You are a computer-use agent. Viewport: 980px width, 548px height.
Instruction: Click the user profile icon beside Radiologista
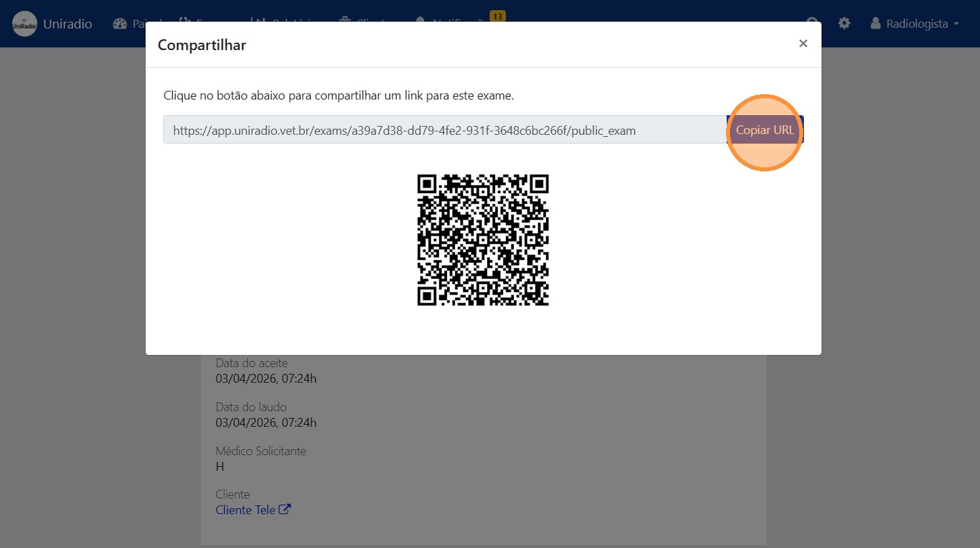(x=875, y=24)
